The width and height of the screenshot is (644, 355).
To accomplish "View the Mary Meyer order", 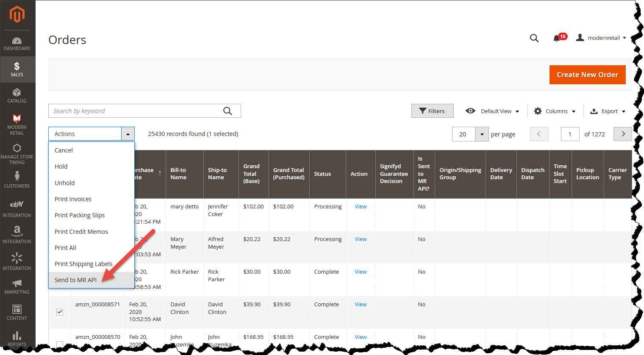I will tap(361, 239).
